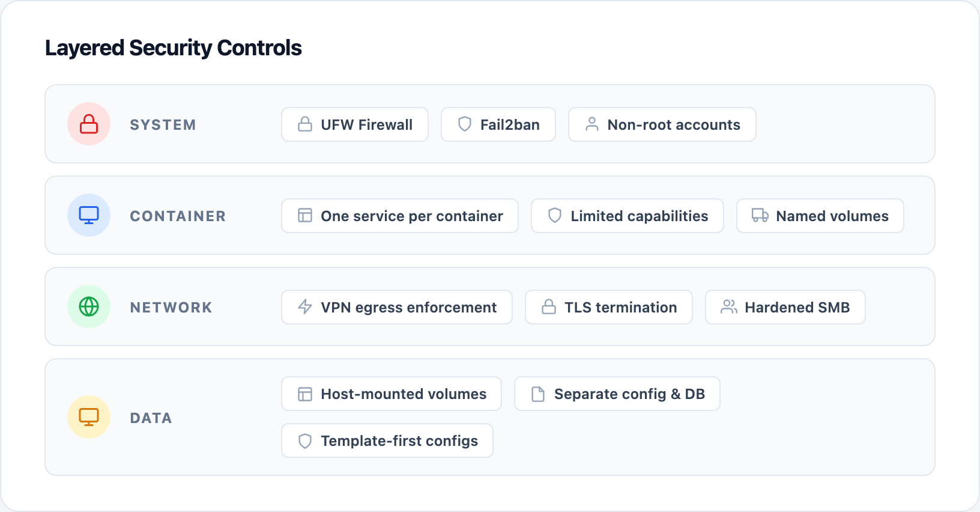Viewport: 980px width, 512px height.
Task: Click lightning icon in VPN egress enforcement
Action: (305, 307)
